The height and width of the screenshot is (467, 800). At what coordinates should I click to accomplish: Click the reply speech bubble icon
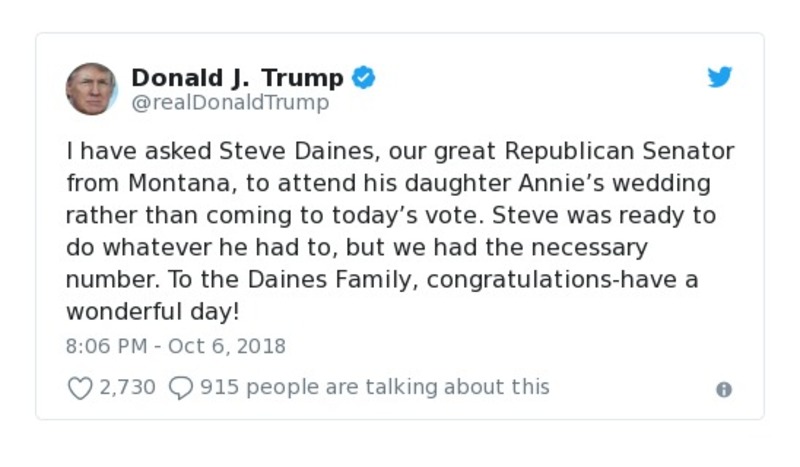(180, 388)
